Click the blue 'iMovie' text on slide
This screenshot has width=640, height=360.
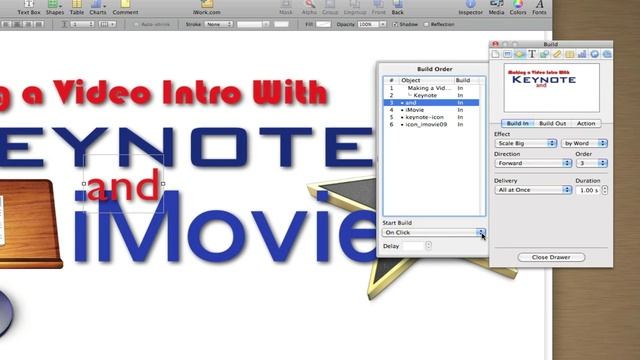[225, 226]
